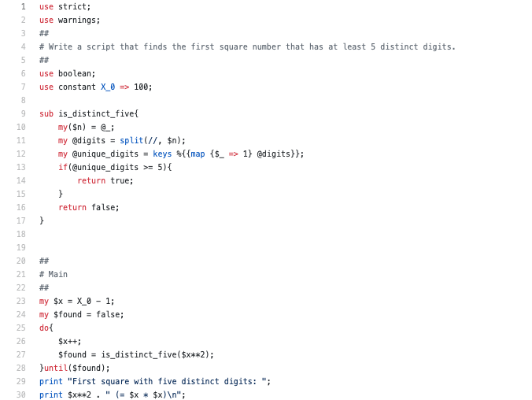Click line number 9 in the gutter
This screenshot has width=532, height=400.
coord(23,113)
